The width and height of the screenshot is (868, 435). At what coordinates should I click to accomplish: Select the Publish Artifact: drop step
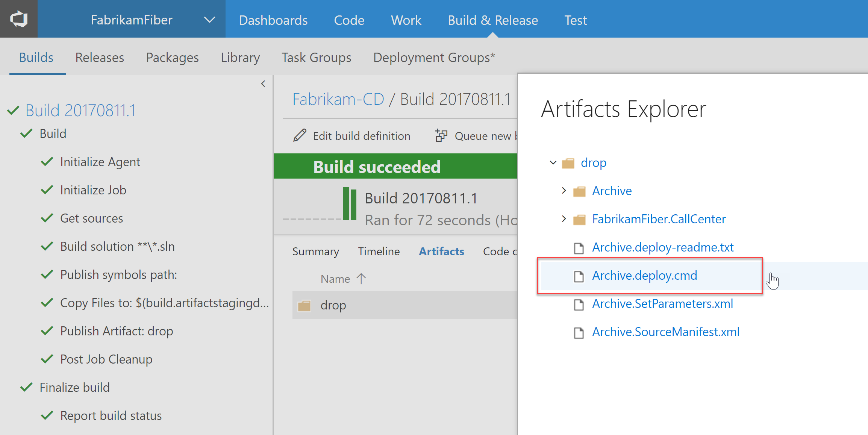(x=117, y=331)
